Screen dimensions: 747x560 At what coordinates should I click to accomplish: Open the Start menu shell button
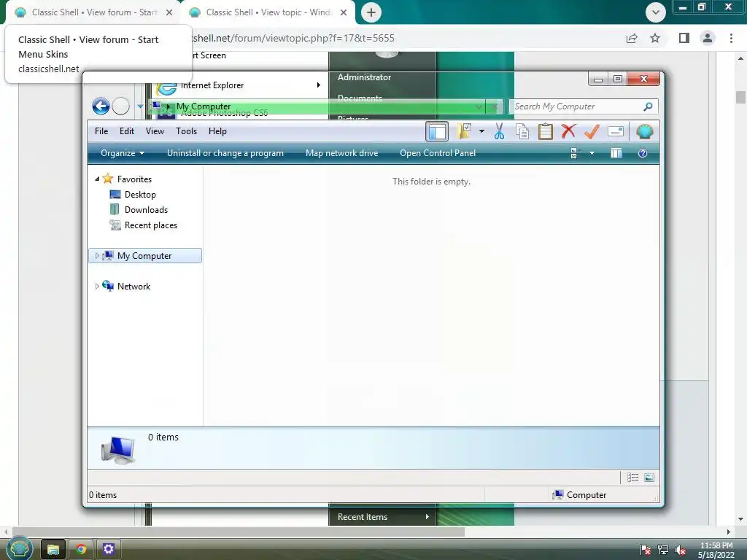(x=19, y=549)
